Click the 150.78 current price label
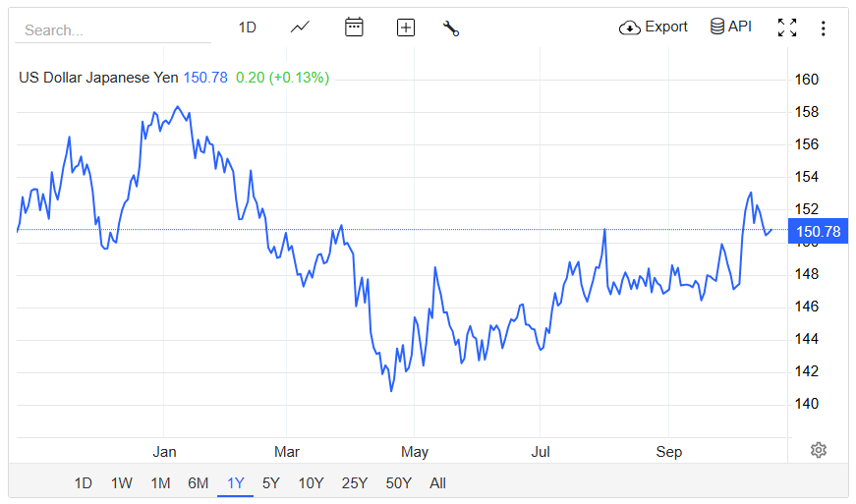Image resolution: width=856 pixels, height=504 pixels. click(818, 232)
